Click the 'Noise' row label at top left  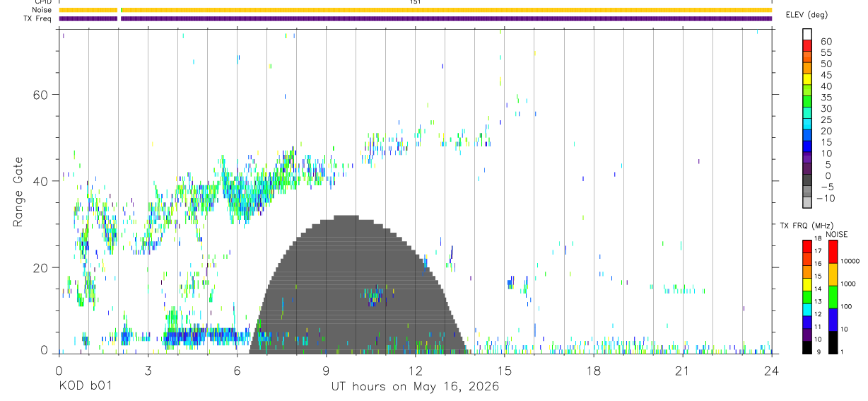pyautogui.click(x=42, y=10)
